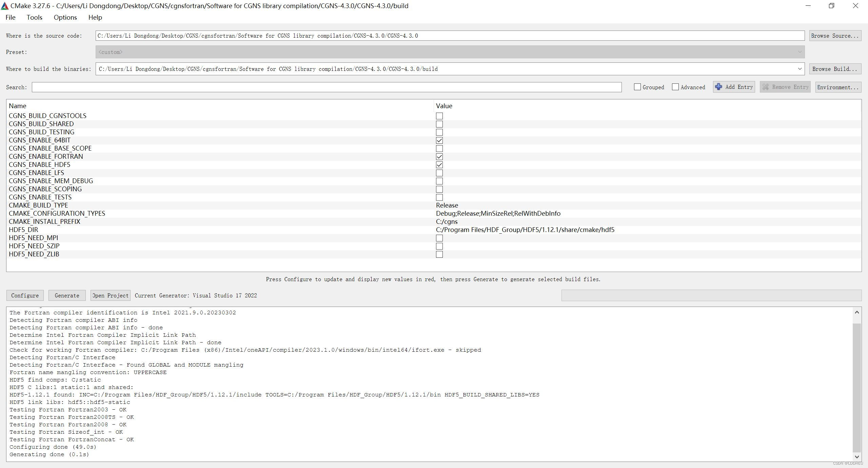Click the restore-down window icon
The height and width of the screenshot is (468, 868).
tap(831, 6)
